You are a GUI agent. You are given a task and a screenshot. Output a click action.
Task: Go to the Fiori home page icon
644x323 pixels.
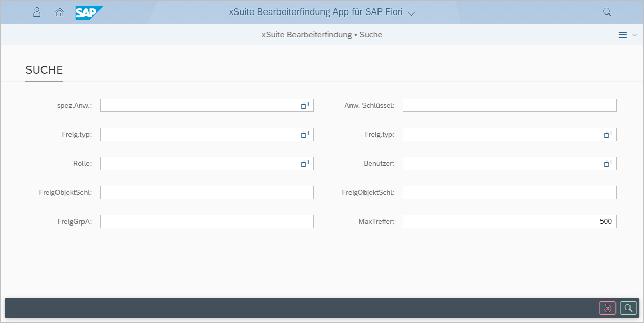click(60, 12)
